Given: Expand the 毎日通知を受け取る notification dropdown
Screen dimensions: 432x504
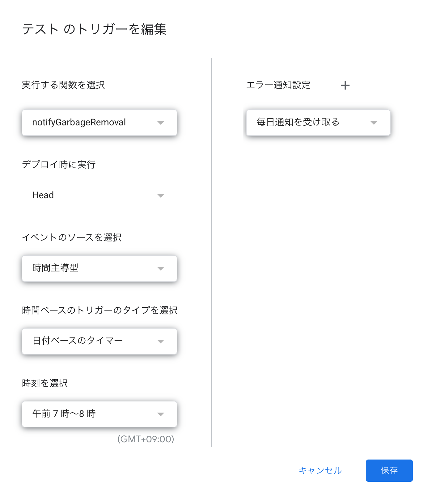Looking at the screenshot, I should coord(309,123).
